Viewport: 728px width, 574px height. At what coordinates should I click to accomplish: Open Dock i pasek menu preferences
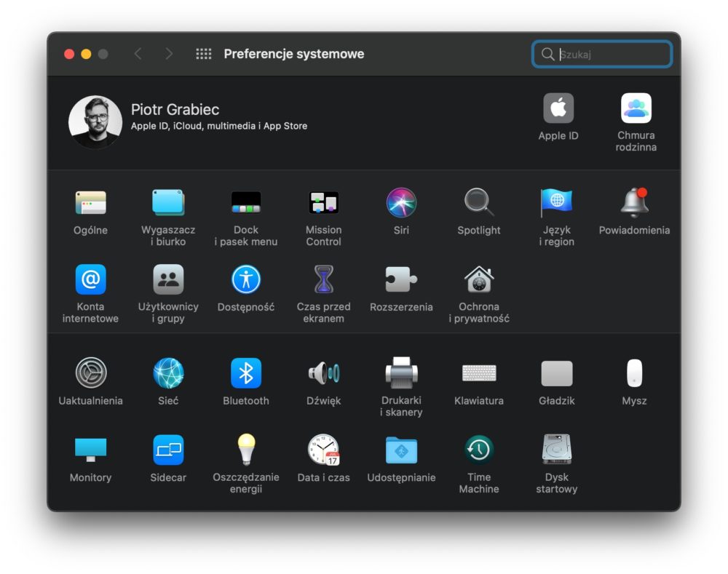tap(246, 203)
